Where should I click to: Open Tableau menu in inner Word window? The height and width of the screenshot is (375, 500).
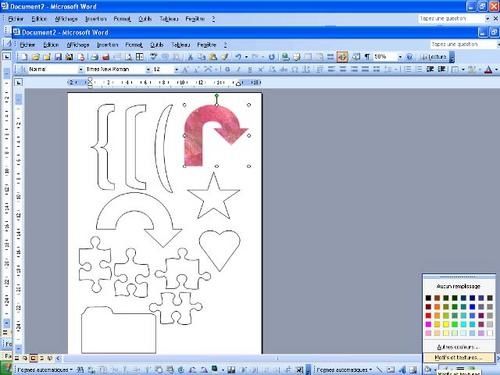[x=181, y=45]
